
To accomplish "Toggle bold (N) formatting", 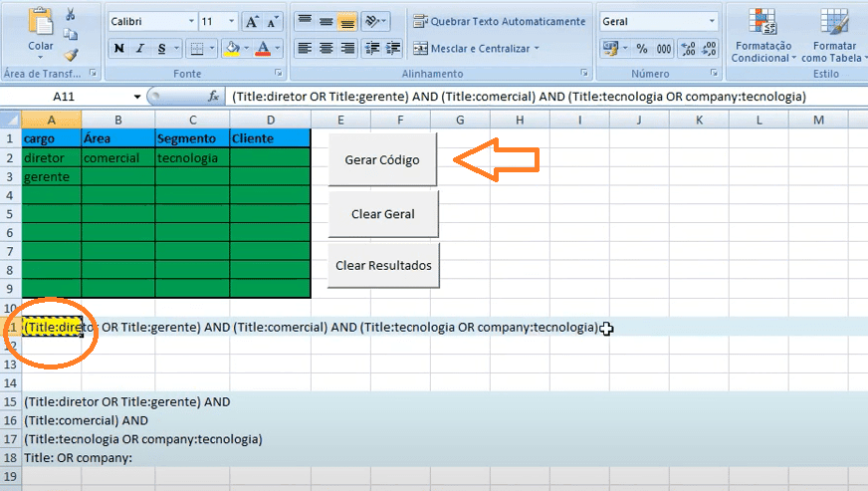I will tap(119, 48).
